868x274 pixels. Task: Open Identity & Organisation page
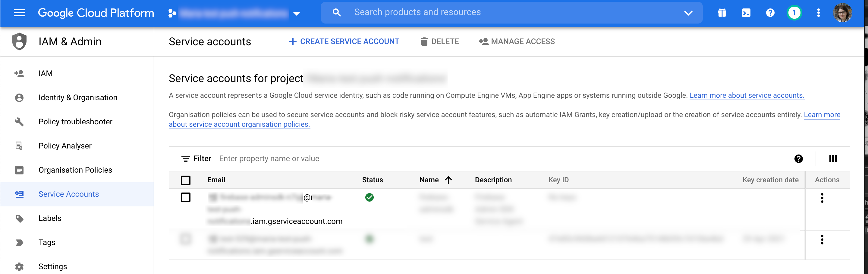(77, 97)
